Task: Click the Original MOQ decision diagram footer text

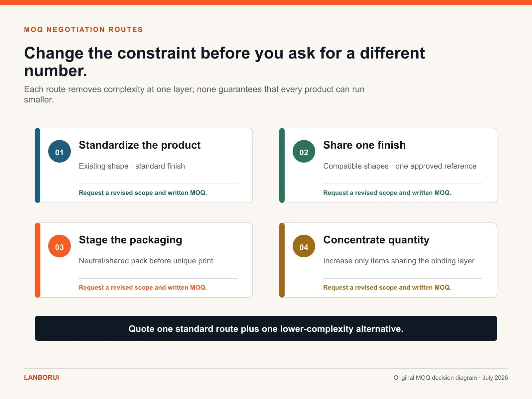Action: coord(435,378)
